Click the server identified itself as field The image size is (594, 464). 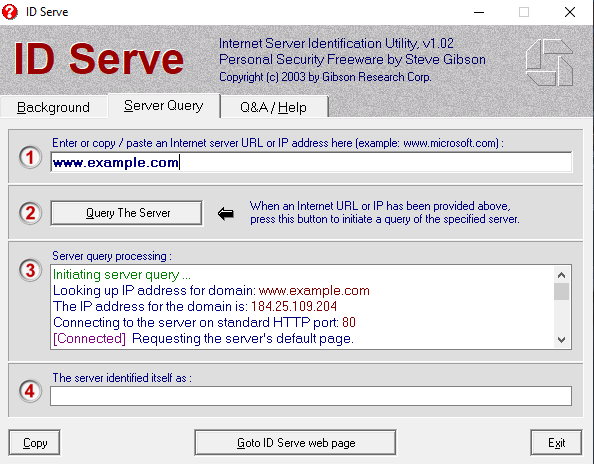click(311, 396)
